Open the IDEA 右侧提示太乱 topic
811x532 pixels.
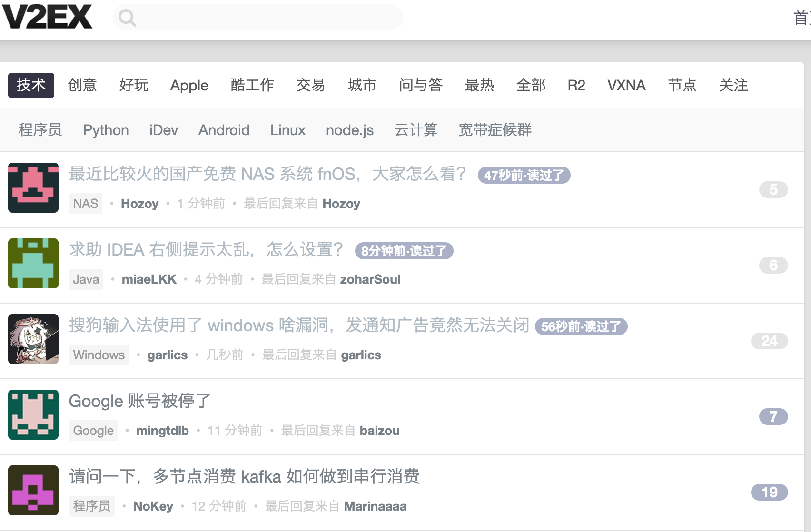pyautogui.click(x=206, y=249)
